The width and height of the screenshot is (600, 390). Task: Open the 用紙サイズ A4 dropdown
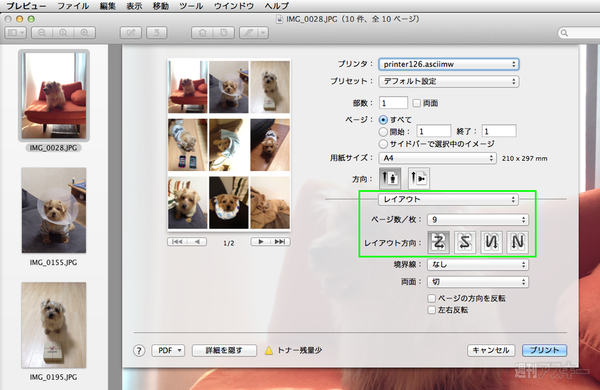click(x=437, y=158)
